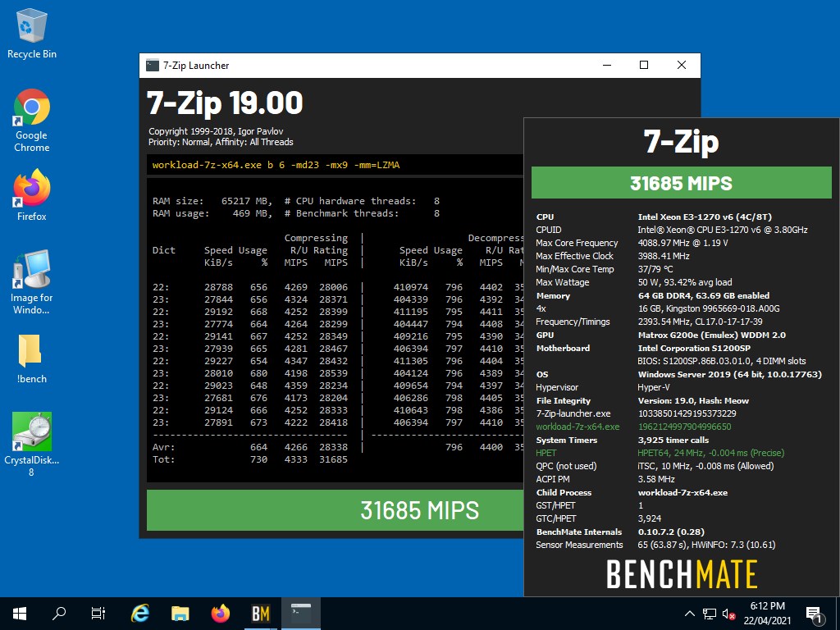Click the Avr: row rating 28338
The height and width of the screenshot is (630, 840).
coord(333,447)
